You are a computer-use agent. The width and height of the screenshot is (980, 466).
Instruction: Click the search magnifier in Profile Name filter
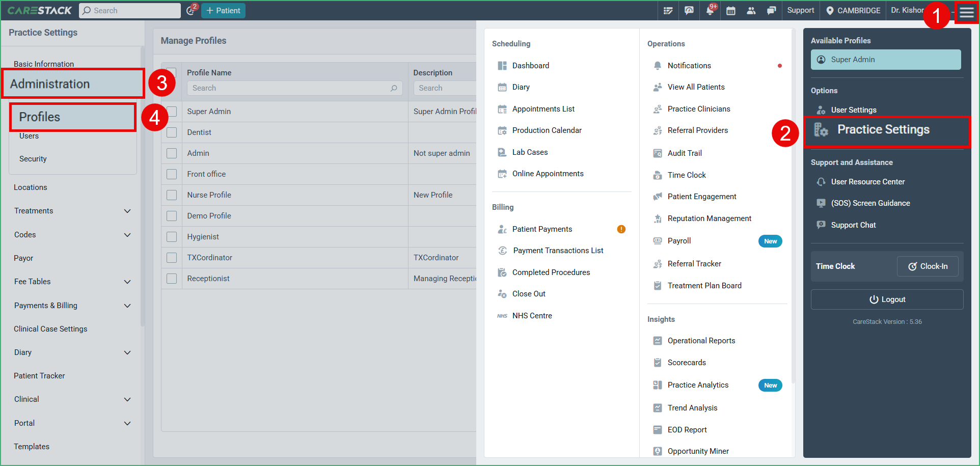coord(394,88)
